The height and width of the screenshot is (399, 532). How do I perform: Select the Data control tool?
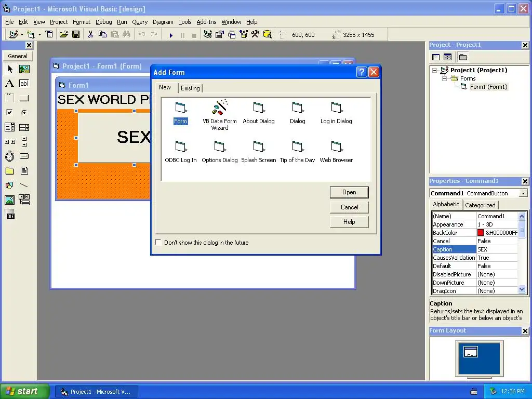click(24, 200)
